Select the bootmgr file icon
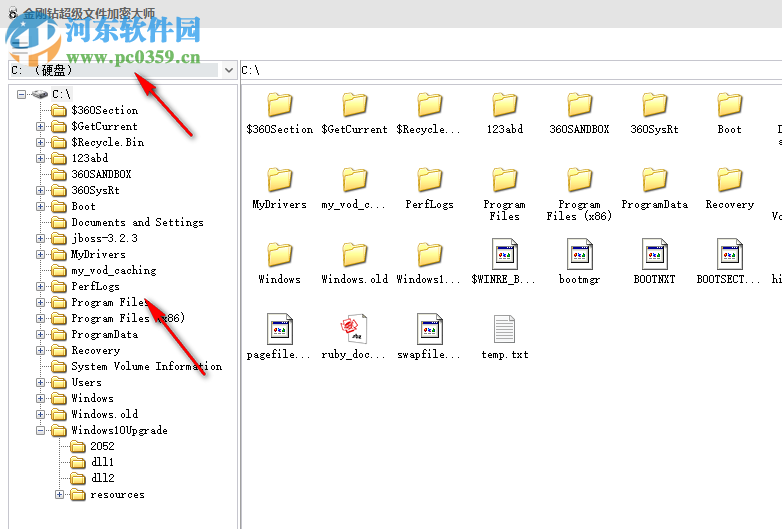 pos(580,254)
